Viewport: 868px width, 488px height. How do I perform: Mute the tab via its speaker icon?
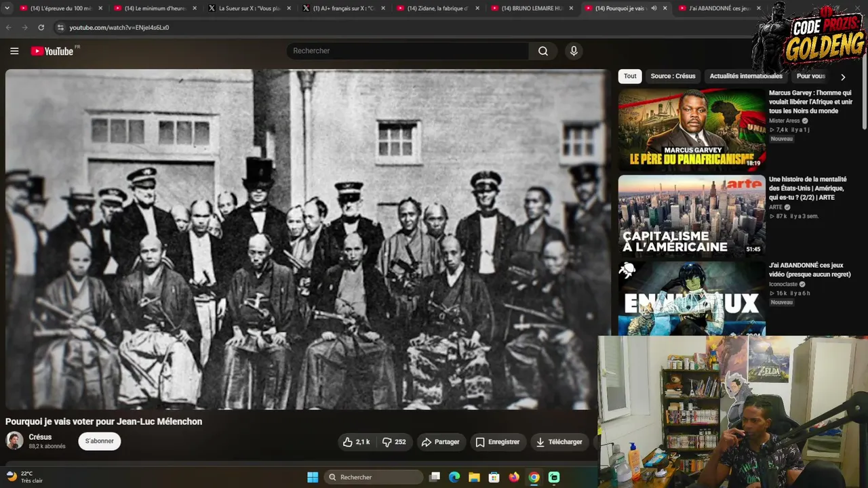654,8
